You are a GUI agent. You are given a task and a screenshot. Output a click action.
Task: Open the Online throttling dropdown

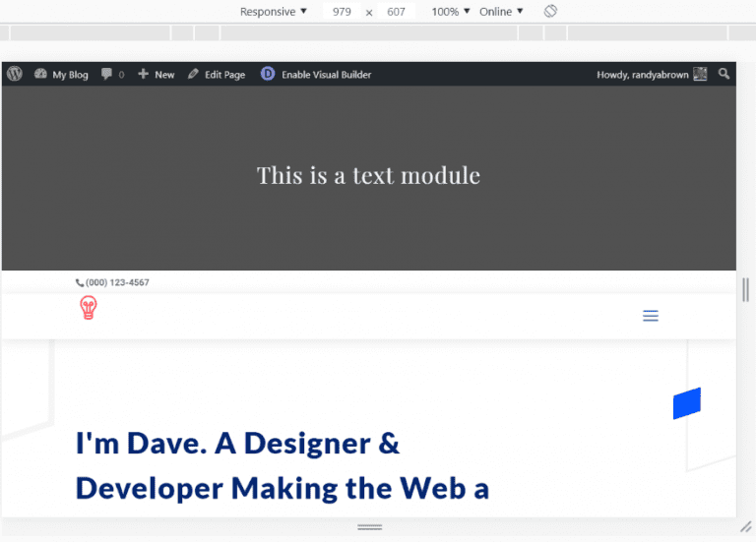tap(501, 12)
